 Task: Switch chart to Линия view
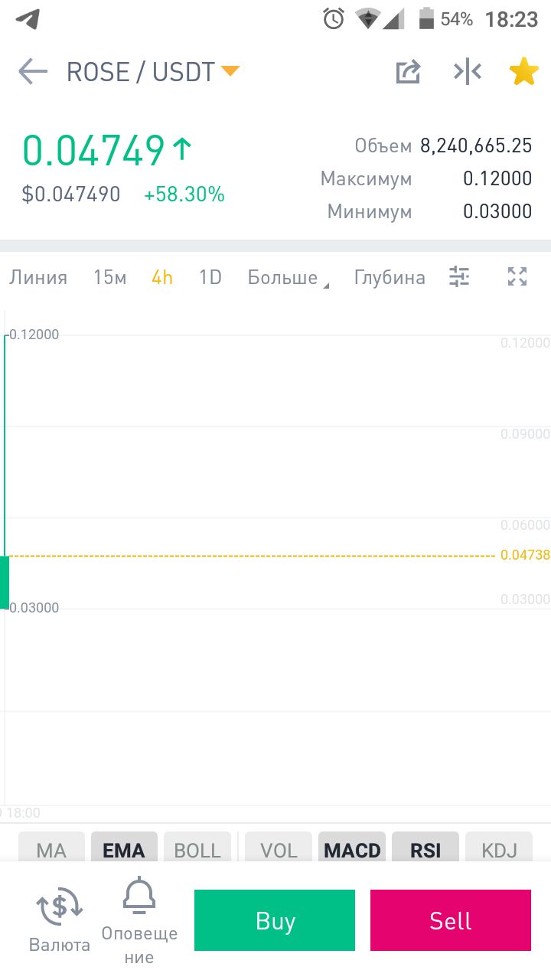click(38, 277)
